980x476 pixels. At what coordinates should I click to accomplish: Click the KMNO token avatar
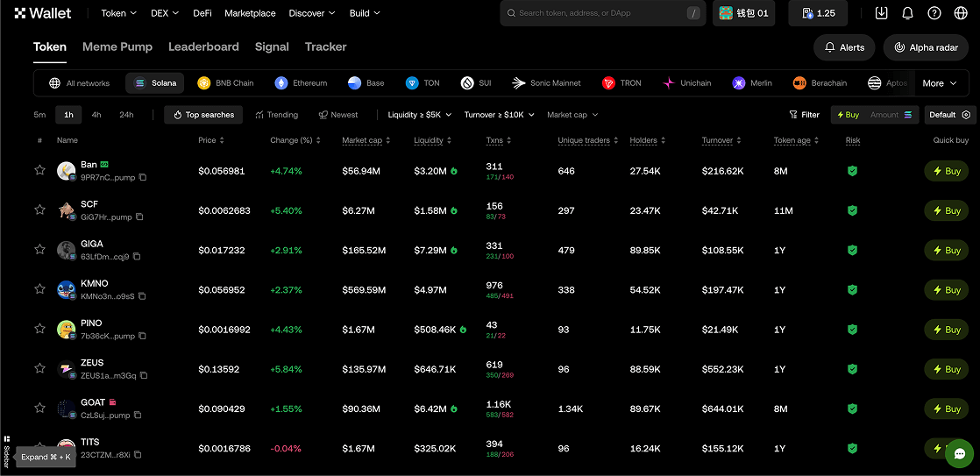[67, 290]
